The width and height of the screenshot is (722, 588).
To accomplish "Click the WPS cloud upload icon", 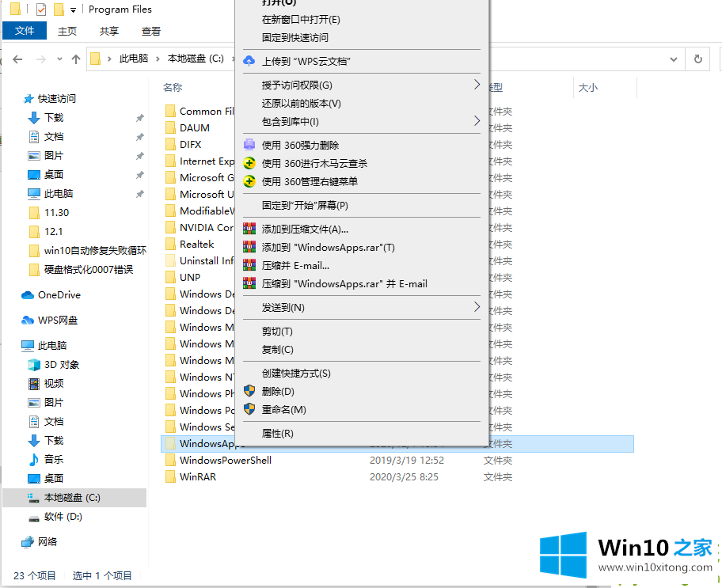I will pyautogui.click(x=249, y=61).
